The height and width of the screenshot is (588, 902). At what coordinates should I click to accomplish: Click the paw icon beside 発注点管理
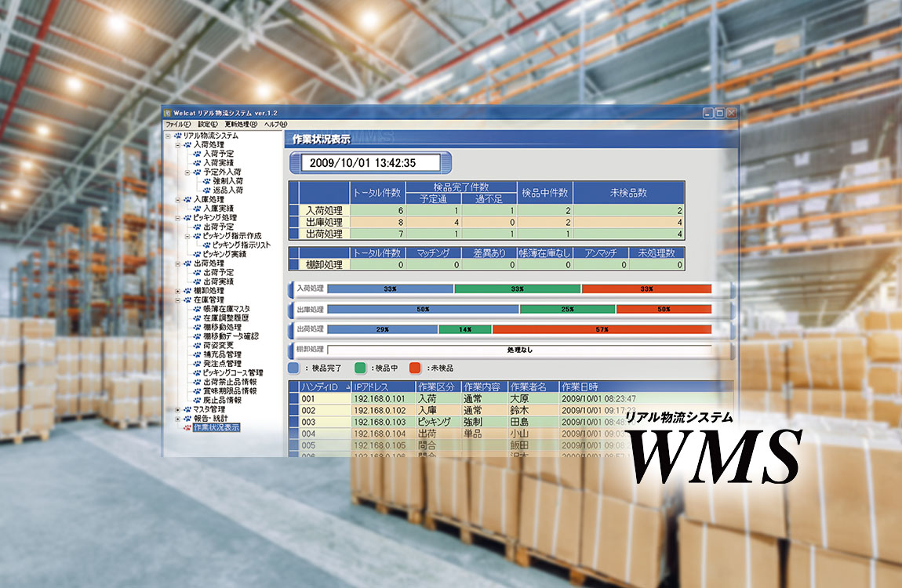point(198,364)
